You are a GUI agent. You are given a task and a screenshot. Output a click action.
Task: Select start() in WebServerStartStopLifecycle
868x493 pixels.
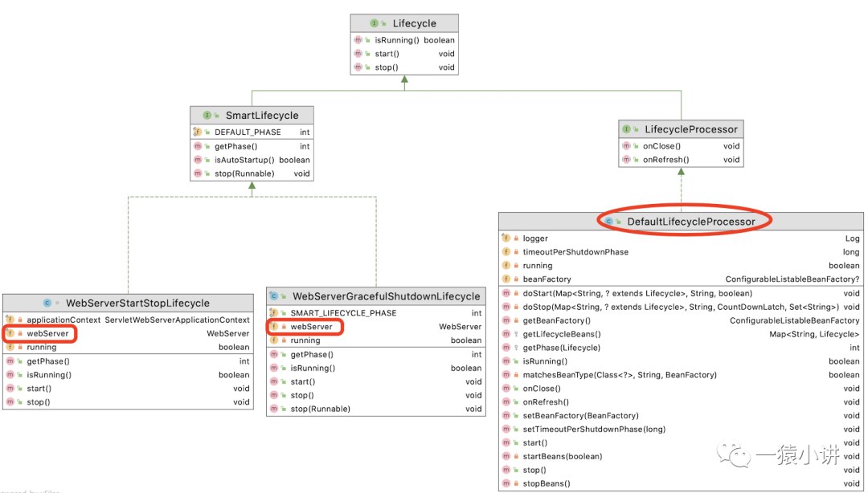tap(128, 389)
